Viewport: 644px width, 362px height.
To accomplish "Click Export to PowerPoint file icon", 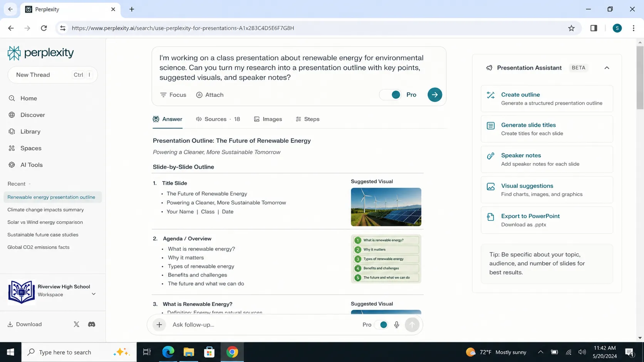I will [490, 217].
